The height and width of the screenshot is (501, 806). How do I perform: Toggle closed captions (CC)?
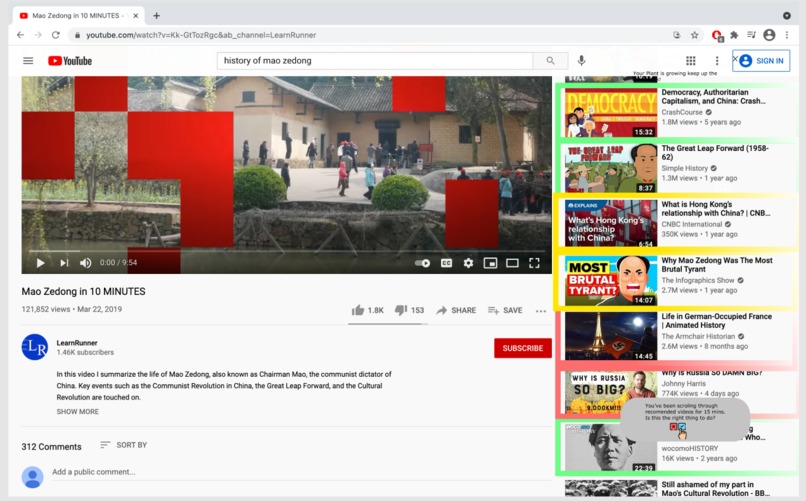[x=446, y=263]
